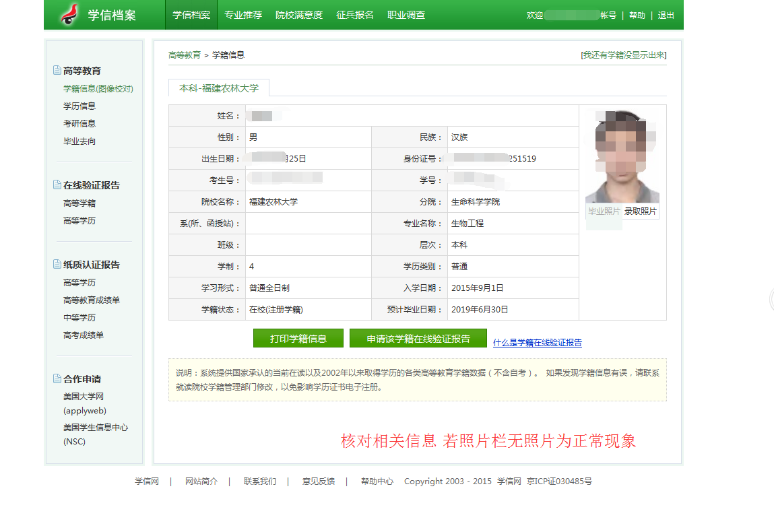Click the 学信档案 bird logo icon

(69, 14)
